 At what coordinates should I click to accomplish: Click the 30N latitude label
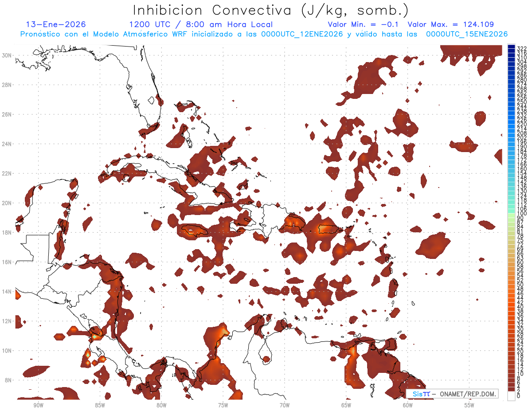coord(7,55)
